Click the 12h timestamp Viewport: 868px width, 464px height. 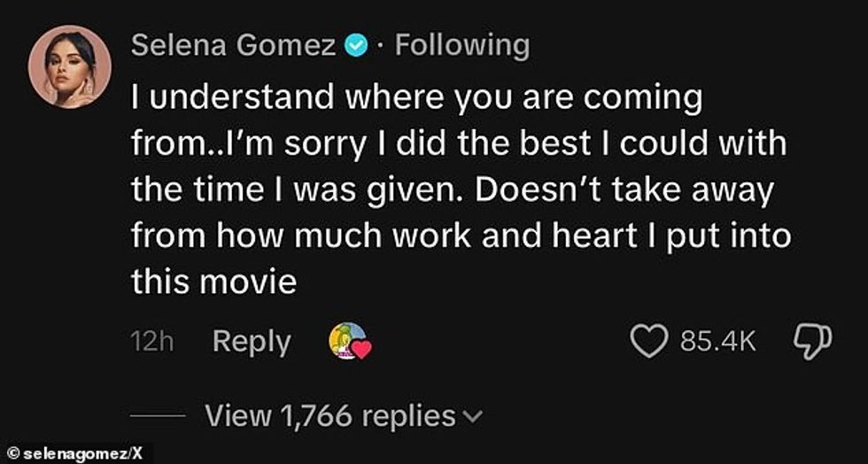pyautogui.click(x=151, y=342)
